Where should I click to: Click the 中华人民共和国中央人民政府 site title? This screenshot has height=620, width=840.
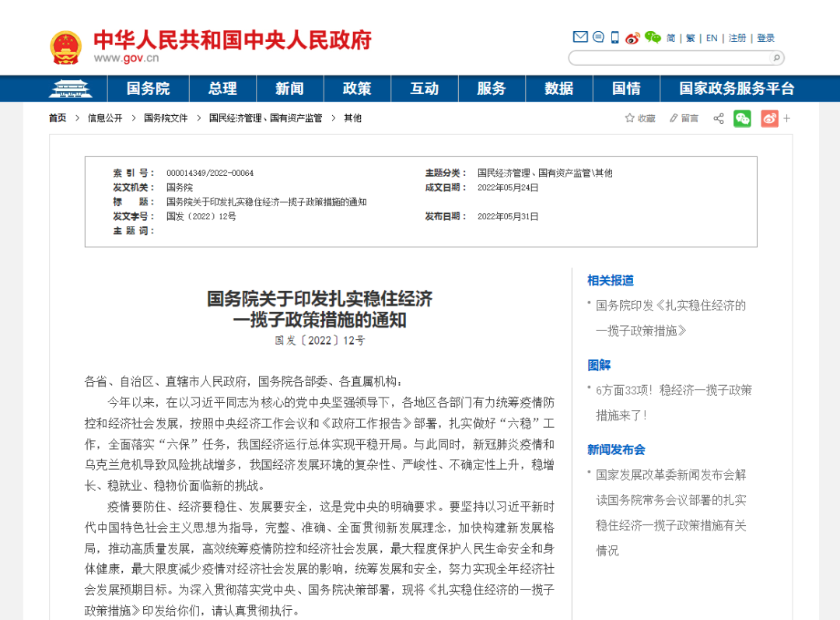(x=233, y=40)
